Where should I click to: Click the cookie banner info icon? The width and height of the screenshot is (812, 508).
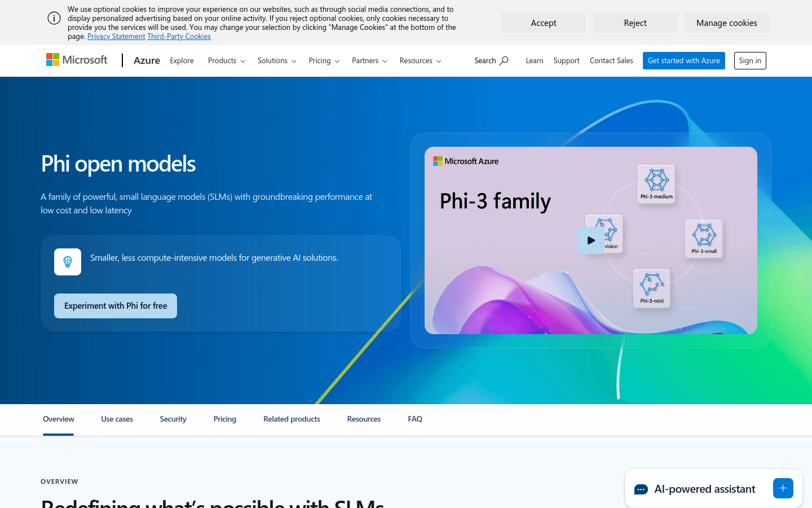click(x=54, y=18)
